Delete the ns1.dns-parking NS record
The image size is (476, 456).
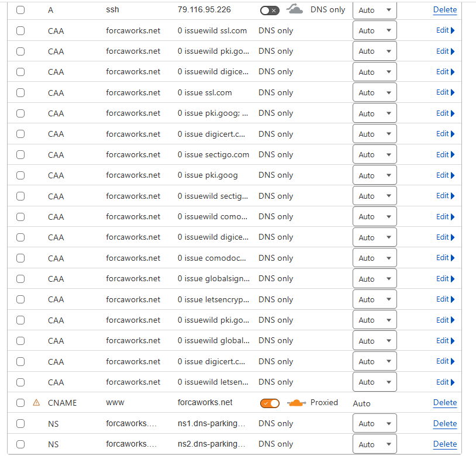(x=445, y=423)
